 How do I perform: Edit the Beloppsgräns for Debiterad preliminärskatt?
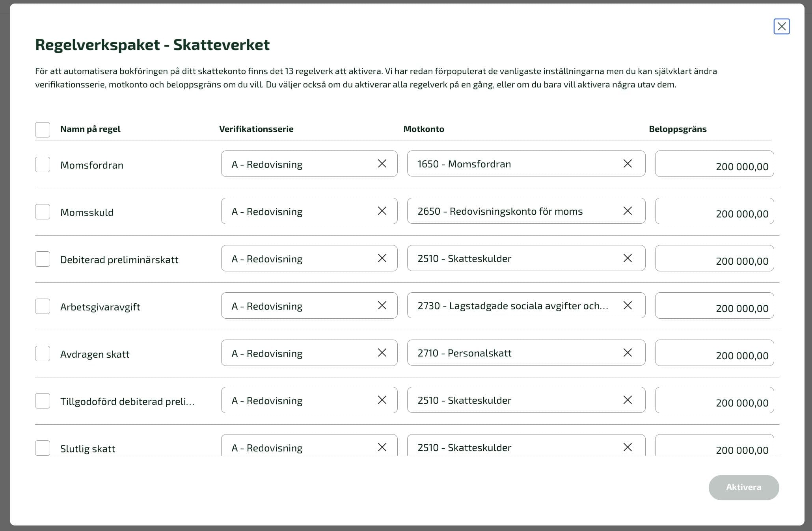click(714, 258)
